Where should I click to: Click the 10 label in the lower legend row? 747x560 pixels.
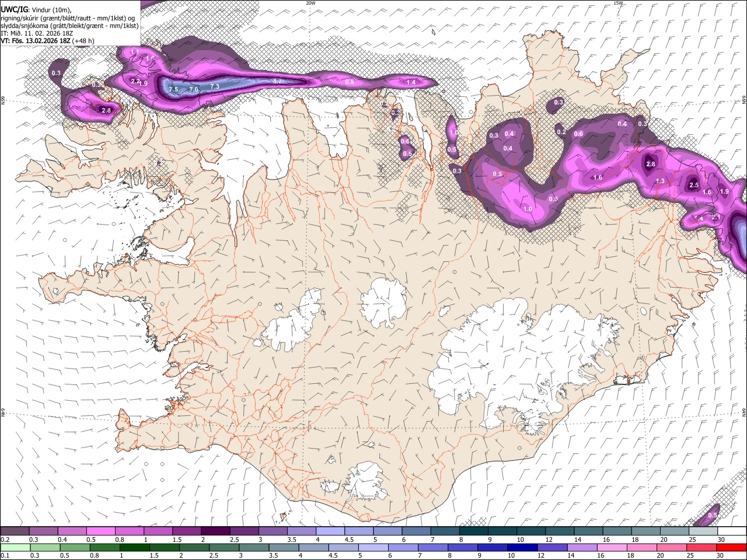511,556
